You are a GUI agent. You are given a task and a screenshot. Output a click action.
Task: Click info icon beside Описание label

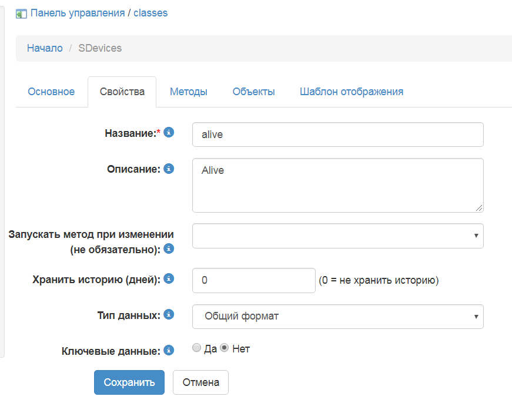pos(169,169)
